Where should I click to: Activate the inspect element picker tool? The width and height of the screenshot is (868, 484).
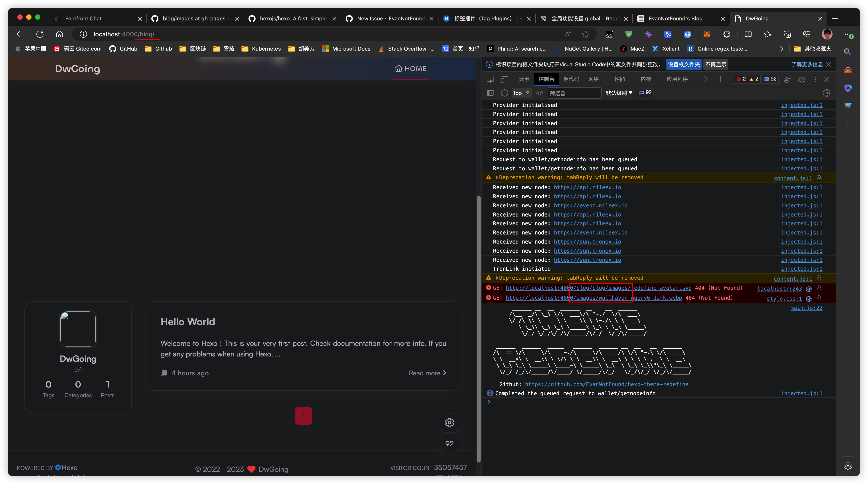coord(490,79)
